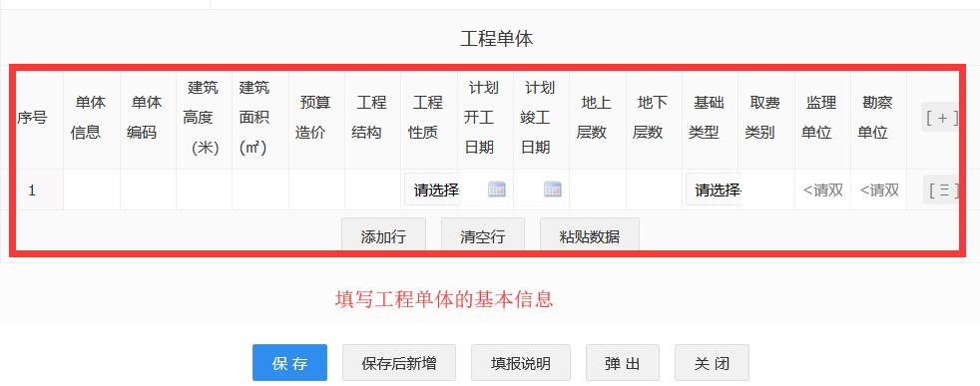Focus the 取费类别 cell in row 1
980x386 pixels.
[x=768, y=190]
